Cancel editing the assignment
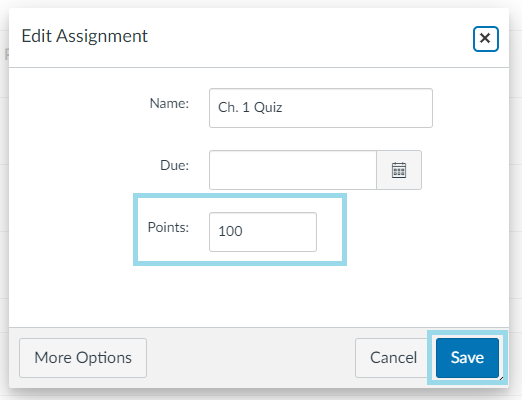The height and width of the screenshot is (400, 522). point(393,358)
